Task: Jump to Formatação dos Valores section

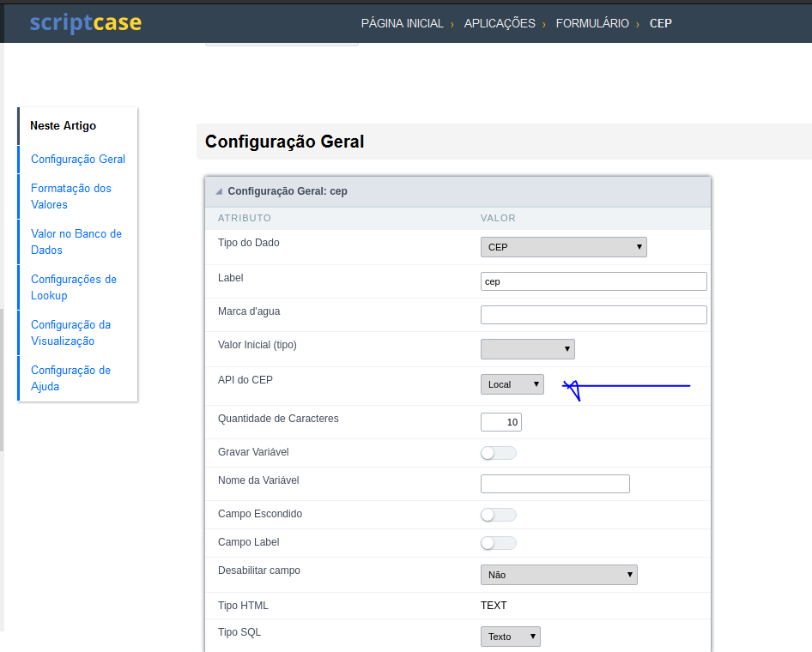Action: 71,196
